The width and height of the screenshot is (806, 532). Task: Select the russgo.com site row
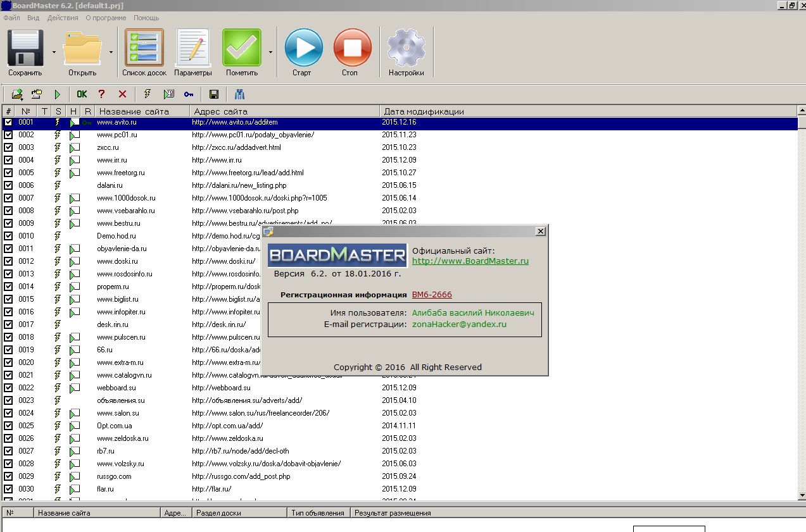pyautogui.click(x=399, y=476)
